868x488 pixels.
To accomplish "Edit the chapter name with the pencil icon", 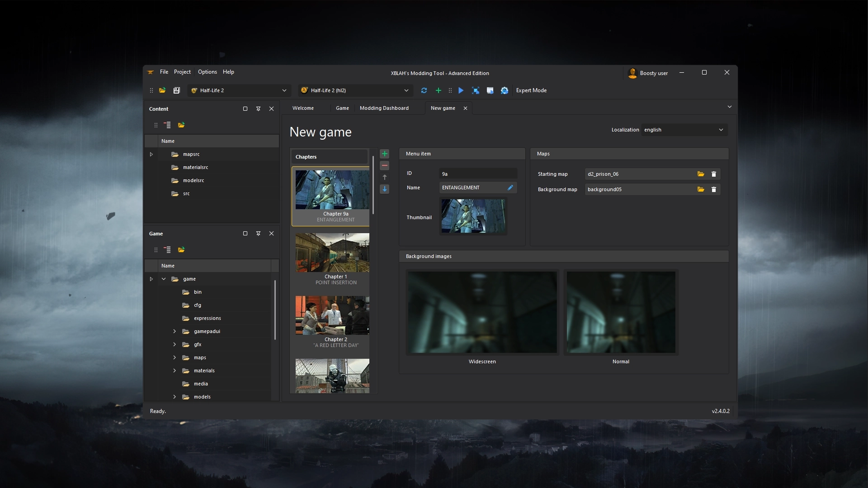I will pos(510,188).
